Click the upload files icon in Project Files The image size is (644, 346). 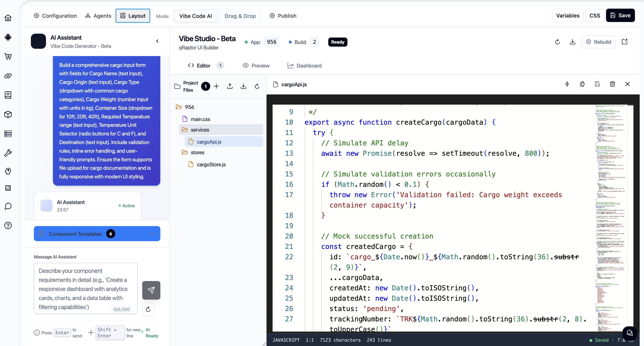(x=230, y=86)
